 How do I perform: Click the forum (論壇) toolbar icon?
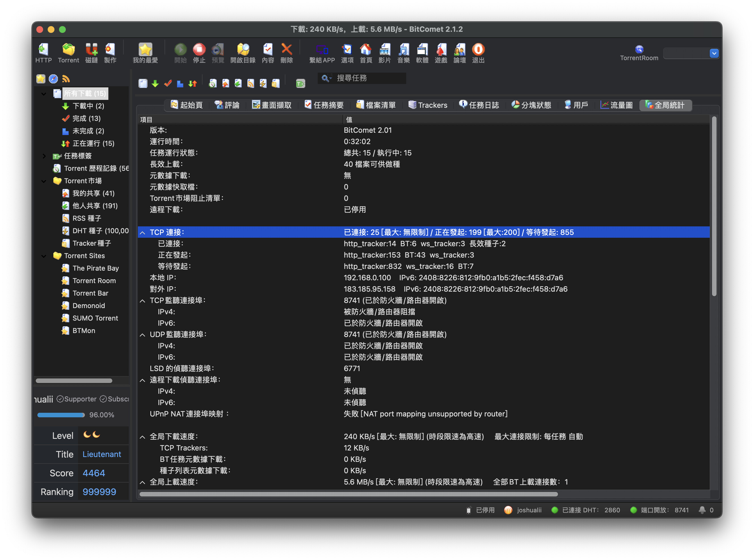pos(460,53)
